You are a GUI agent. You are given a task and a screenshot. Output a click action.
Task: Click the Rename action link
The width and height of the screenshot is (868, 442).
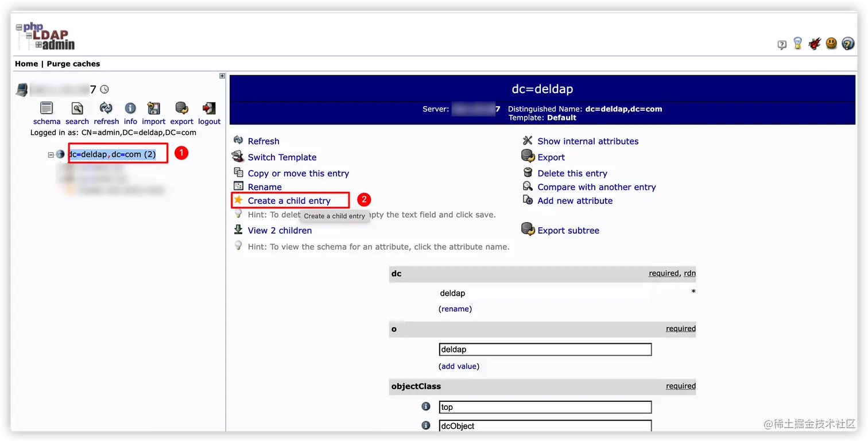[x=265, y=187]
